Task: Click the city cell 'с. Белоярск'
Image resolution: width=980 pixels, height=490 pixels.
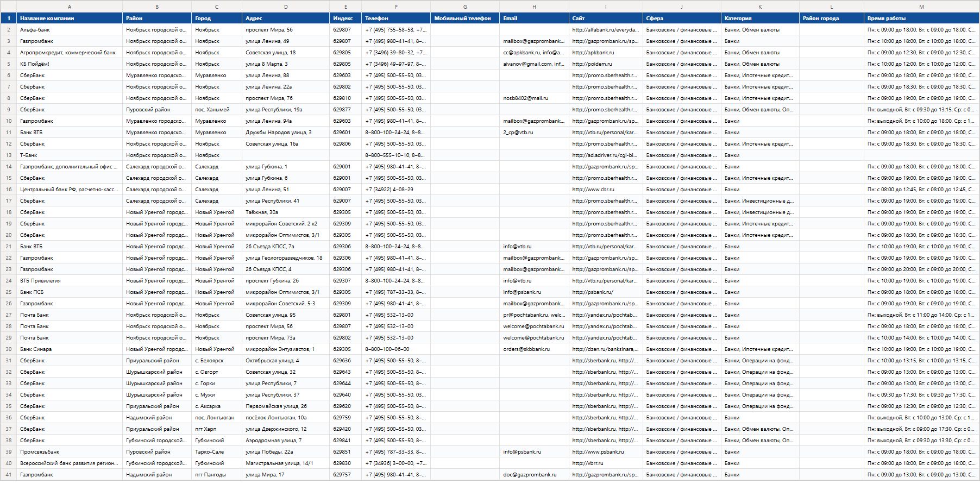Action: point(217,361)
